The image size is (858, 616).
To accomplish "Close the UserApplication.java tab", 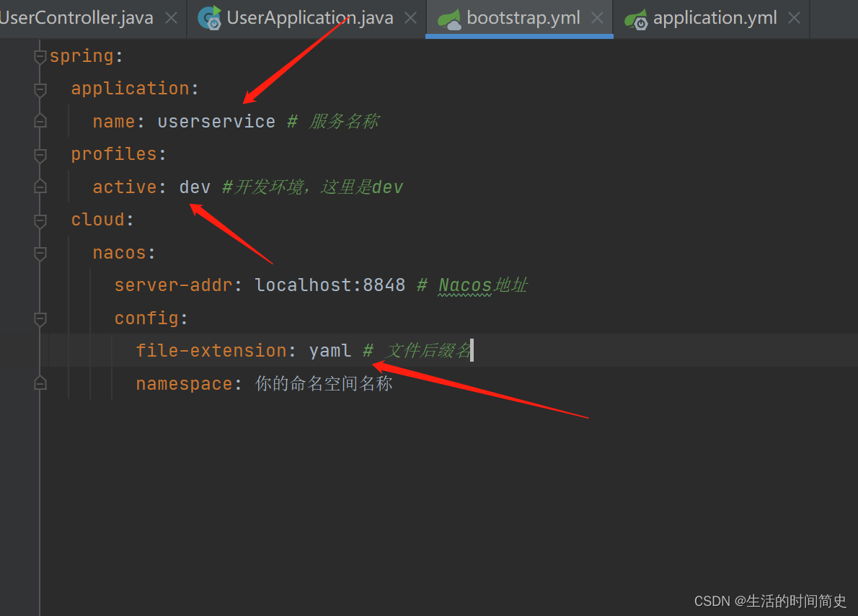I will (x=411, y=19).
